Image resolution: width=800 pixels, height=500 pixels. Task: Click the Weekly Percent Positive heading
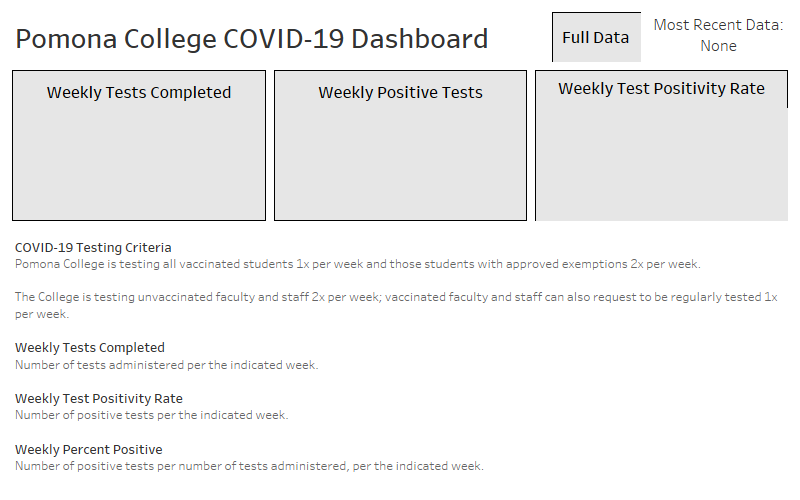pyautogui.click(x=89, y=449)
